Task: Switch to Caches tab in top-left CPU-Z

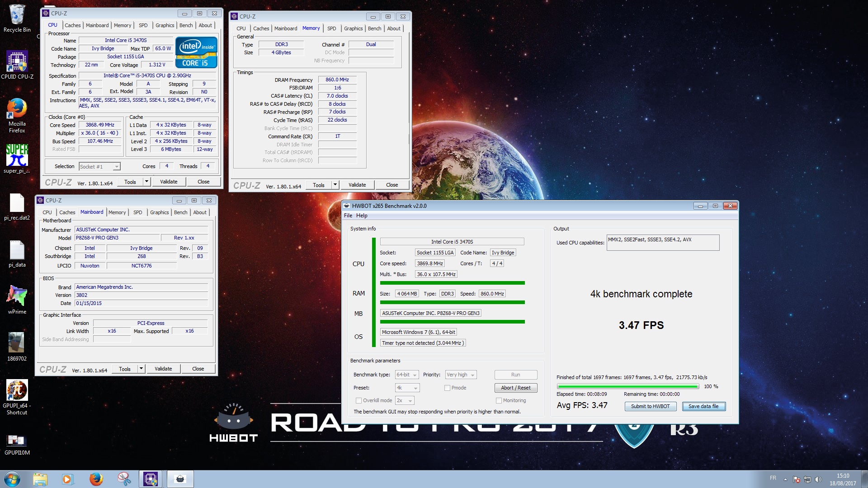Action: (x=72, y=25)
